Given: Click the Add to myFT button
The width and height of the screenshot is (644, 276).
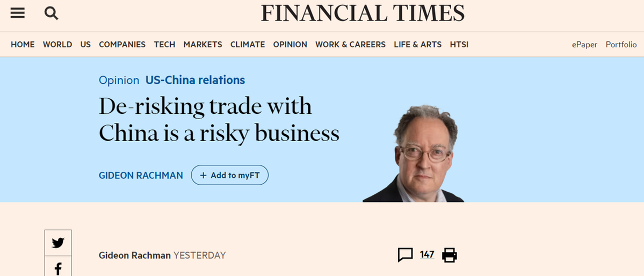Looking at the screenshot, I should click(x=229, y=175).
